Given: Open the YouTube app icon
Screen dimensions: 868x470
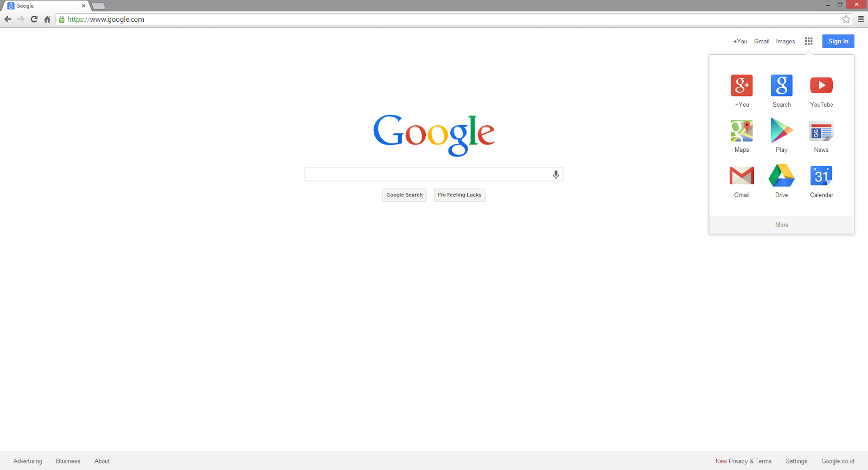Looking at the screenshot, I should pyautogui.click(x=821, y=85).
